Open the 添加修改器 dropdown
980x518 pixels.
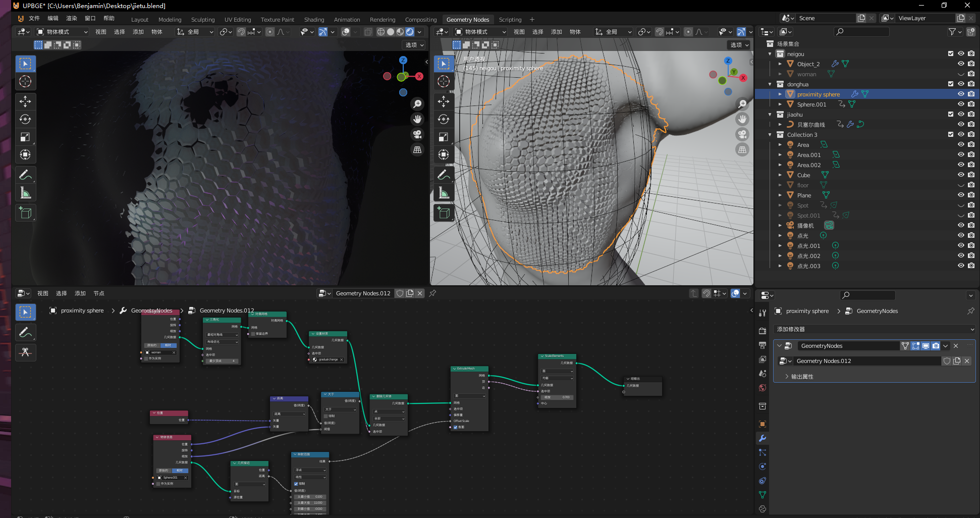[874, 329]
